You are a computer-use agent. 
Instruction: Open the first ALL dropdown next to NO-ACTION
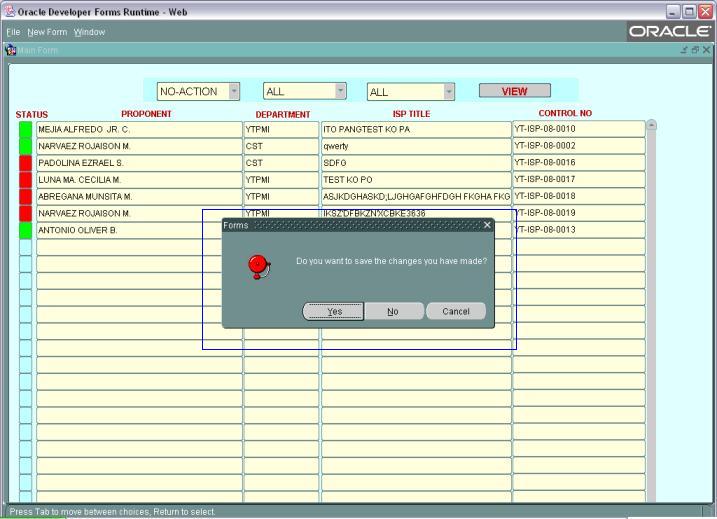click(x=341, y=91)
